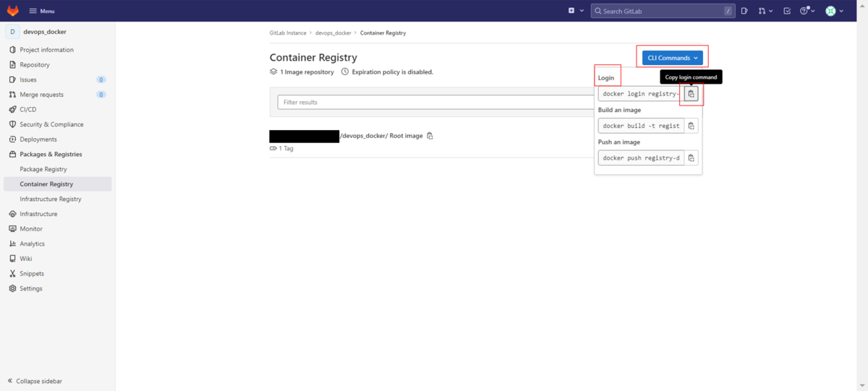The image size is (868, 391).
Task: Focus the Search GitLab field
Action: coord(663,11)
